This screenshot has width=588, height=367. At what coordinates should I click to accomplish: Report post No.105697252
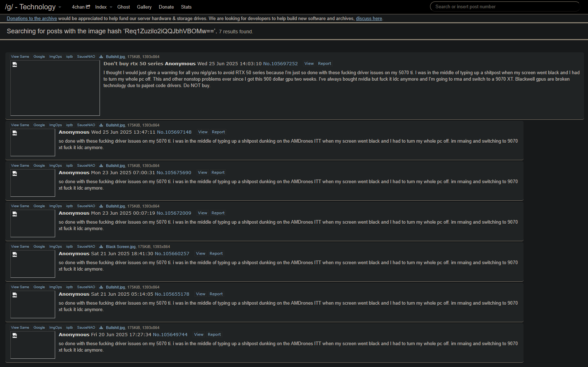pyautogui.click(x=325, y=63)
